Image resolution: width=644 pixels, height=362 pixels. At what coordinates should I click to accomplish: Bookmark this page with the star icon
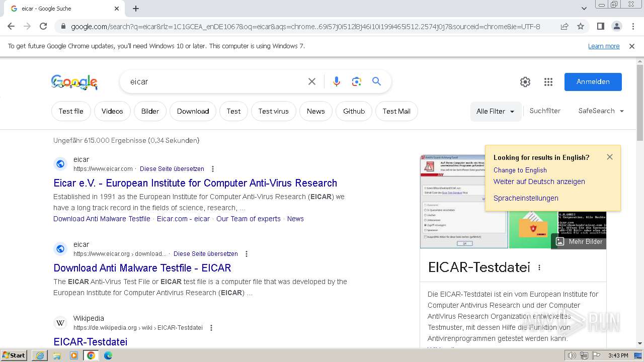tap(581, 26)
